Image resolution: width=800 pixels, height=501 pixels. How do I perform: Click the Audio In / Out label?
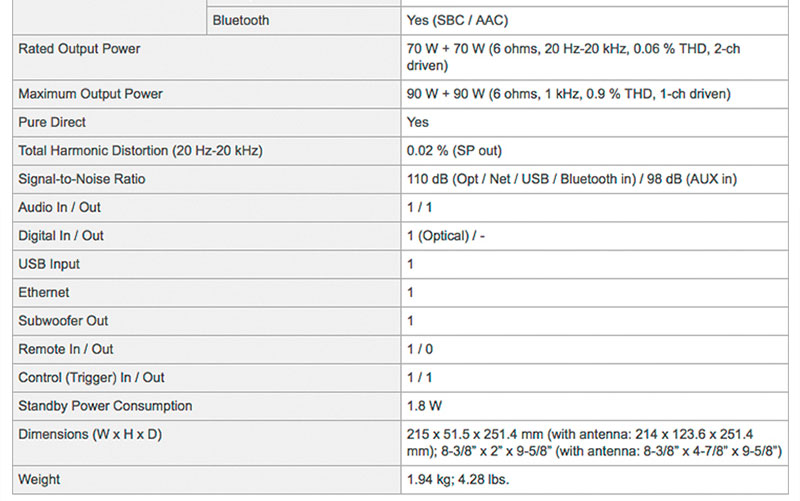(x=60, y=207)
